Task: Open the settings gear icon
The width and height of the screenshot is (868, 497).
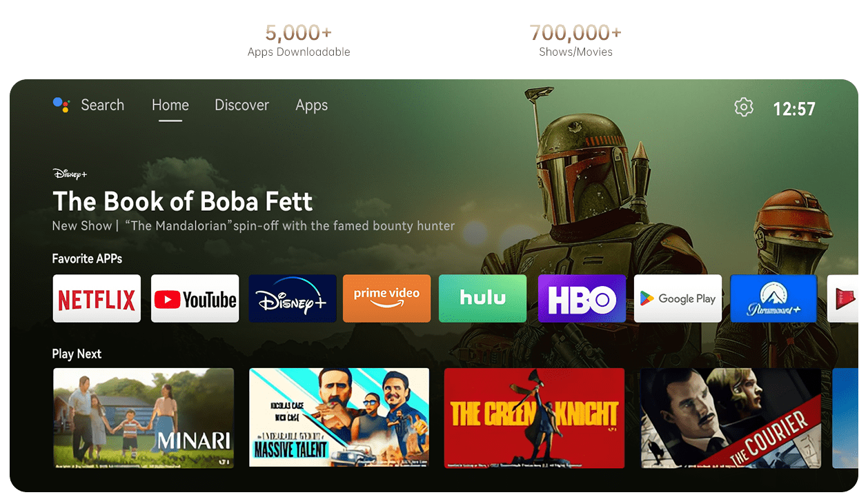Action: coord(744,108)
